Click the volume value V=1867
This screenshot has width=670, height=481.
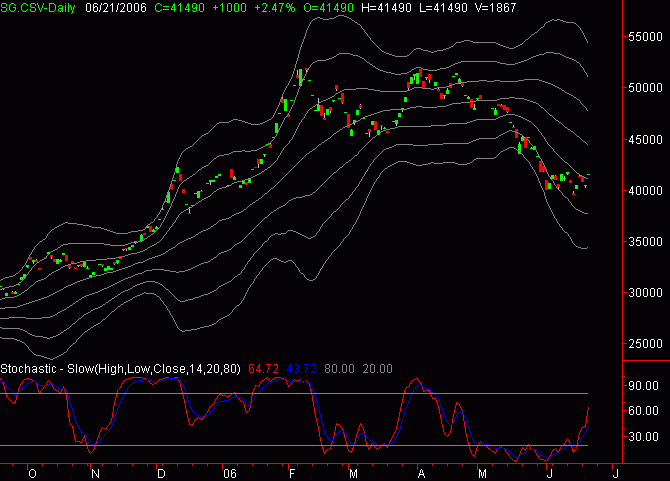click(496, 7)
